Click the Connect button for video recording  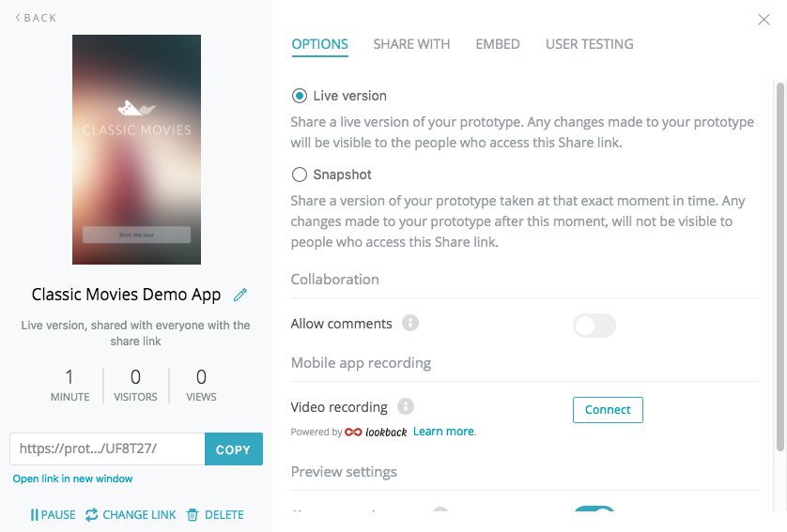tap(608, 410)
